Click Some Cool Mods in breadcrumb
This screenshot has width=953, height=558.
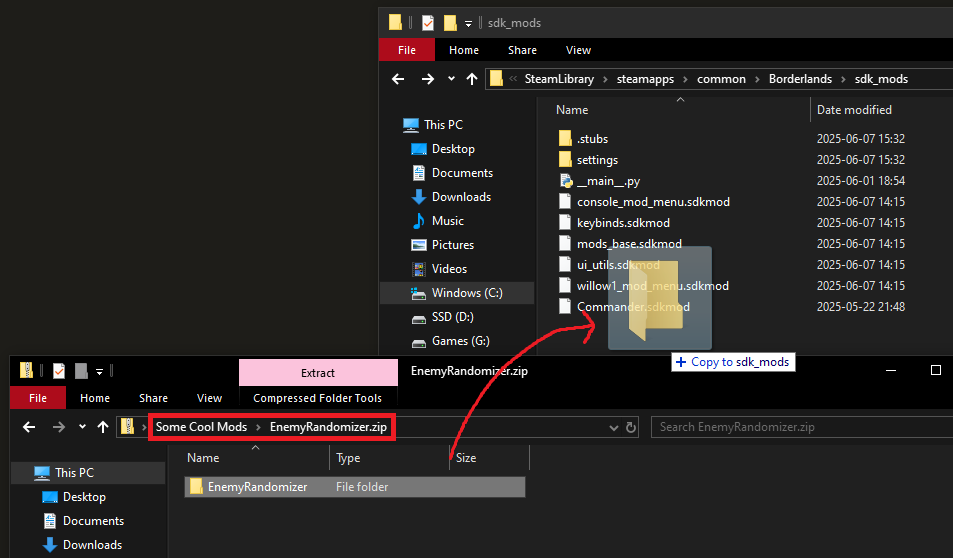(x=201, y=427)
